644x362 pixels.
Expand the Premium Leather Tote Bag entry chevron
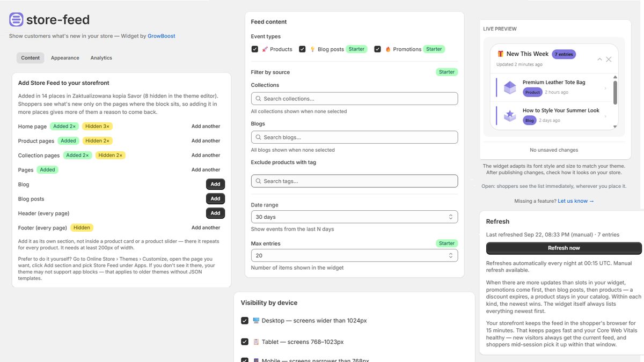tap(605, 88)
